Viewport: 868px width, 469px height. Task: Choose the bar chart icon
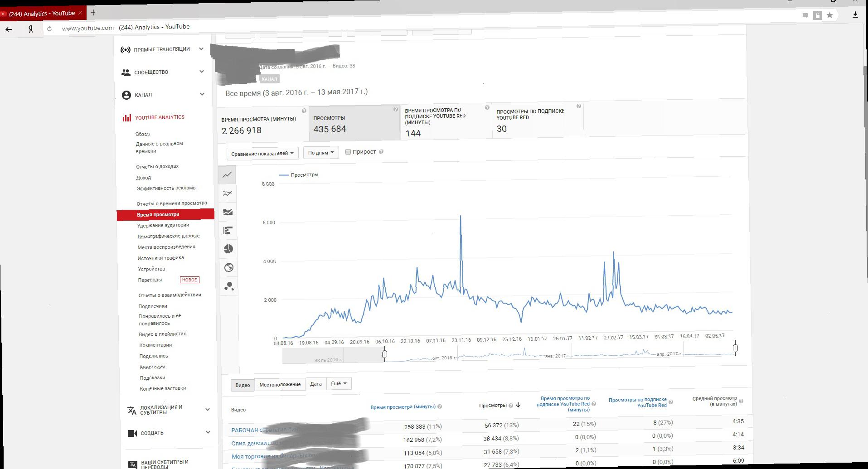228,231
